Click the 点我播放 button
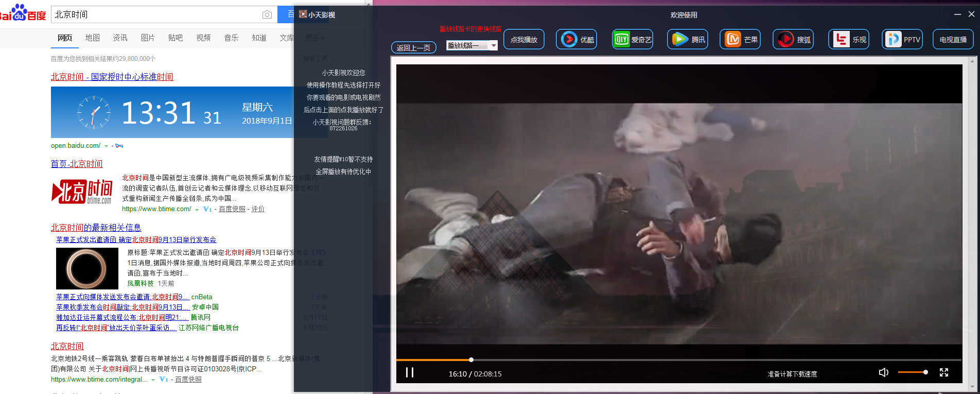980x394 pixels. (524, 39)
